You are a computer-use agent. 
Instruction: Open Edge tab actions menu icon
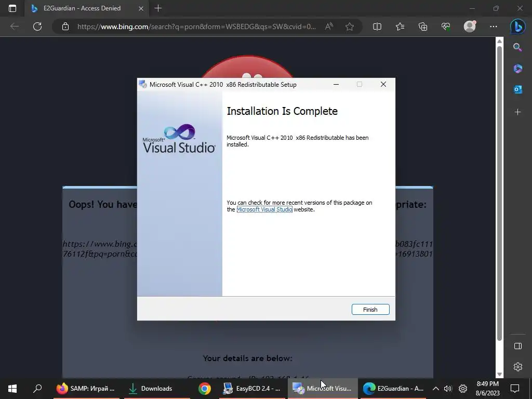(x=12, y=8)
